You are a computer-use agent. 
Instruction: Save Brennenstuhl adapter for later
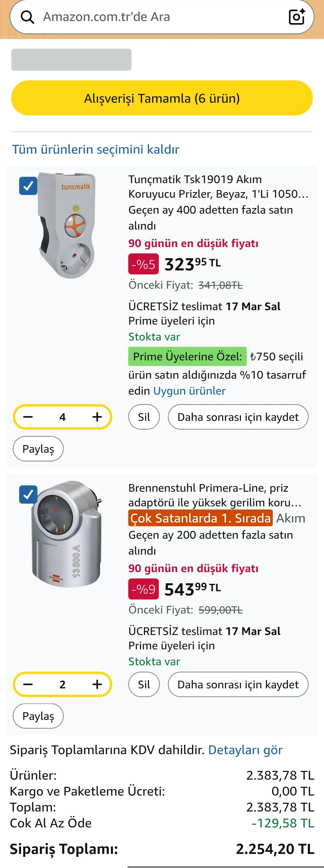238,684
